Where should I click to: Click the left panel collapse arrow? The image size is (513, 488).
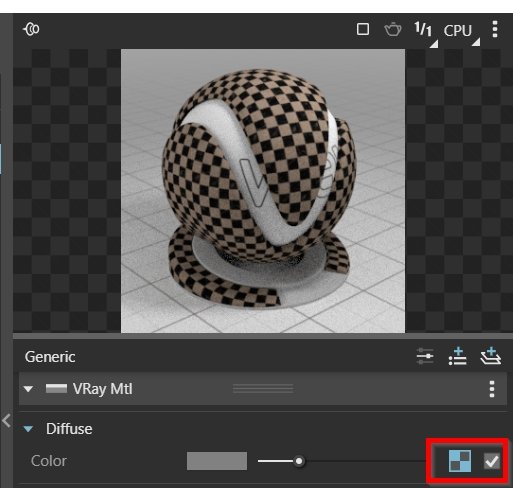pyautogui.click(x=6, y=421)
